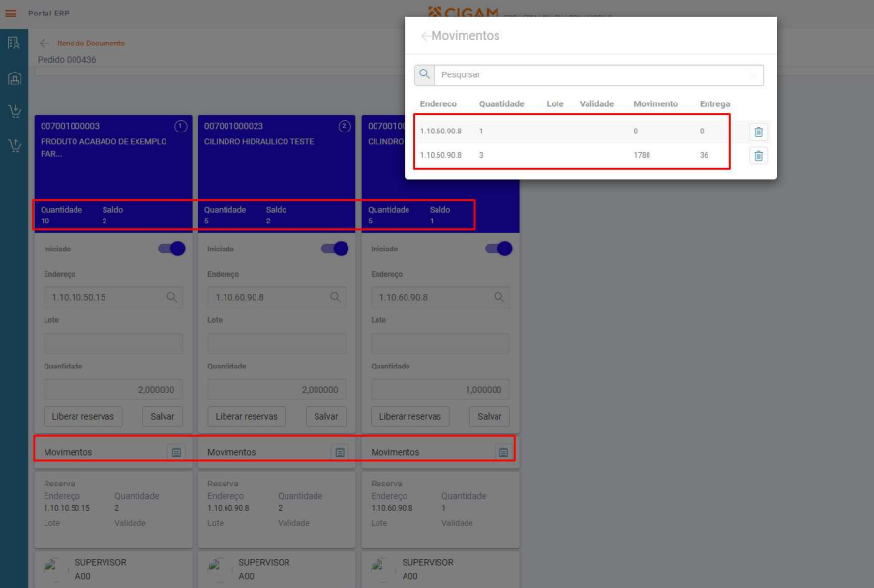Click the Validade column header in dialog
Image resolution: width=874 pixels, height=588 pixels.
596,104
